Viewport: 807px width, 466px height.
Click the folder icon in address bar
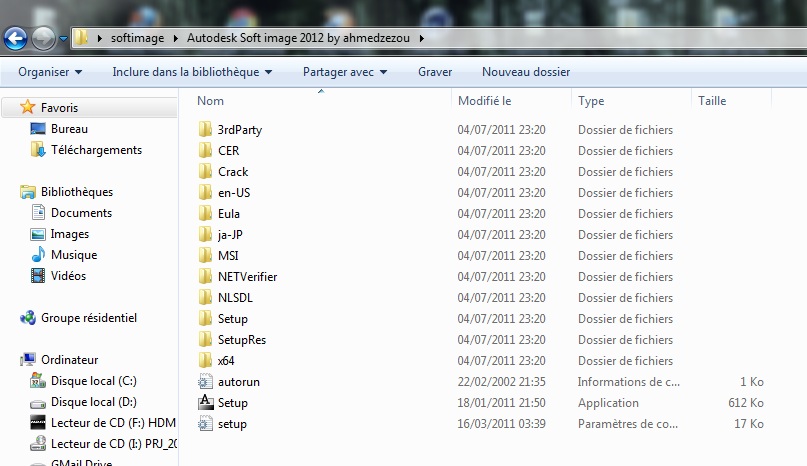(x=81, y=38)
